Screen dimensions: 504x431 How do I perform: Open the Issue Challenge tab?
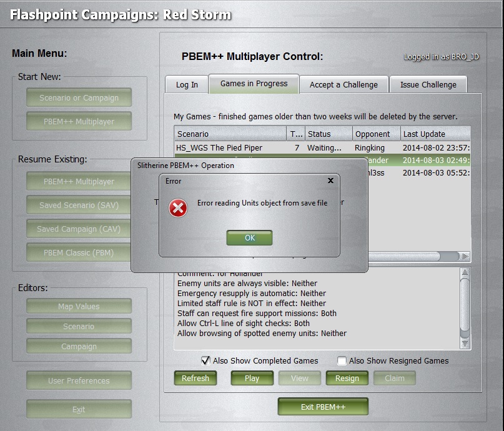click(428, 84)
